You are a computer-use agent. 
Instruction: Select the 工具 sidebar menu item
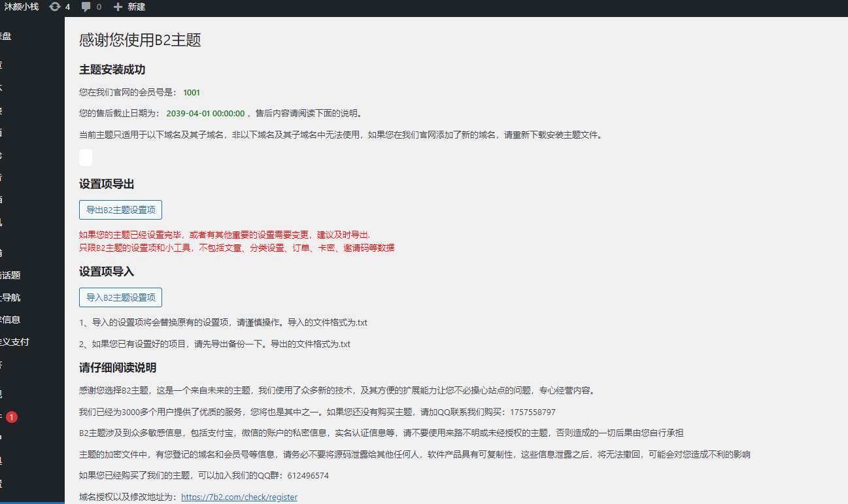coord(3,461)
